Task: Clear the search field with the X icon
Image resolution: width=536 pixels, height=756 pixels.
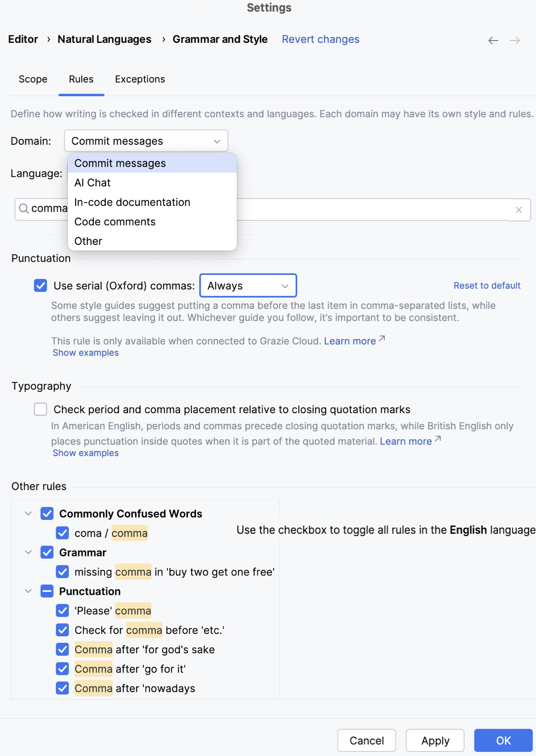Action: point(519,210)
